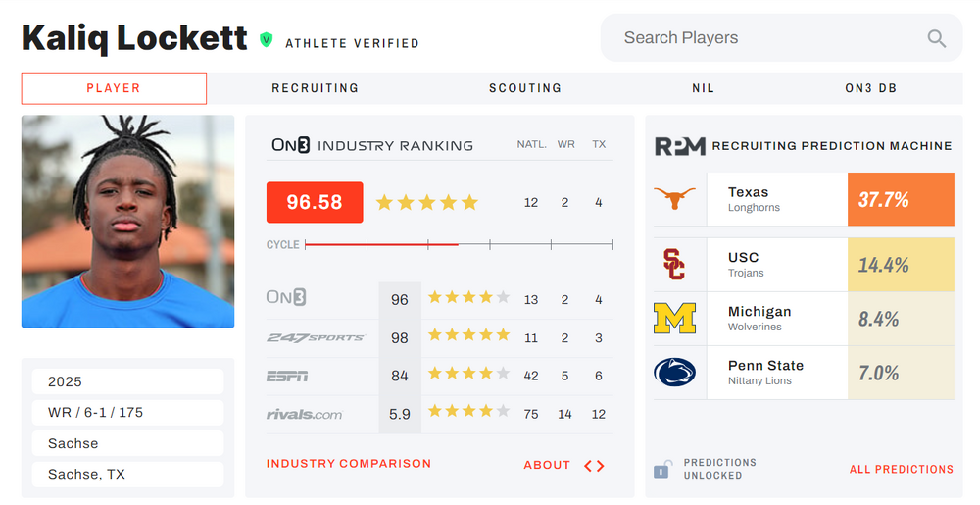Click the rivals.com logo in rankings
980x505 pixels.
[304, 414]
